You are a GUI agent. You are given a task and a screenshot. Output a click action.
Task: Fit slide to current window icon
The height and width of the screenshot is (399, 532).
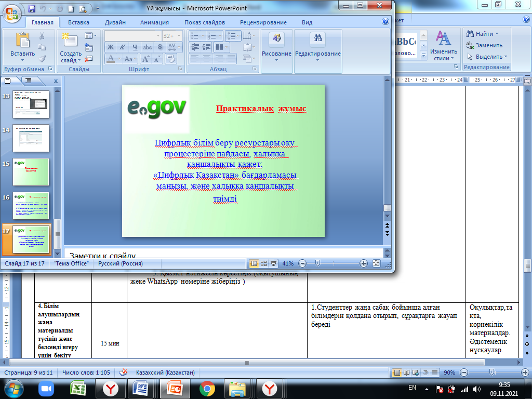pyautogui.click(x=376, y=263)
